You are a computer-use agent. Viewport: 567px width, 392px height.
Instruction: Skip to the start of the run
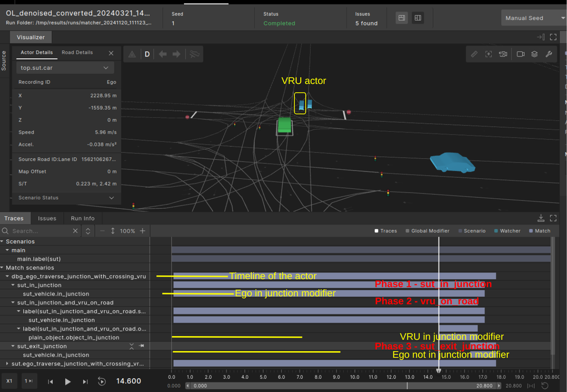coord(50,381)
